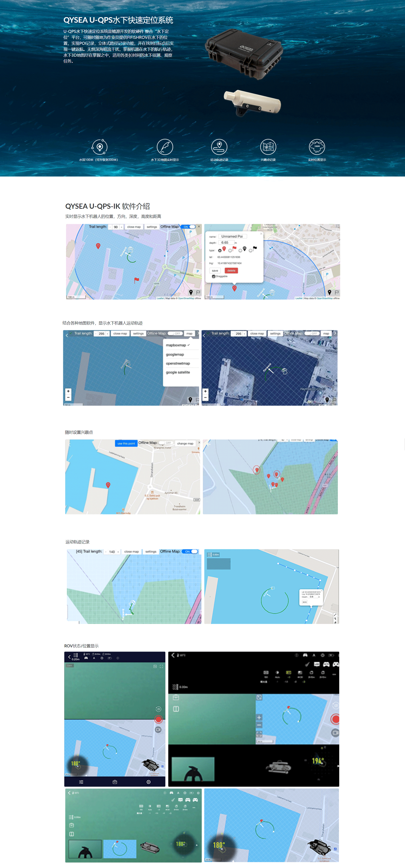Toggle Offline Map OFF switch beside 'use this point'

pyautogui.click(x=166, y=443)
